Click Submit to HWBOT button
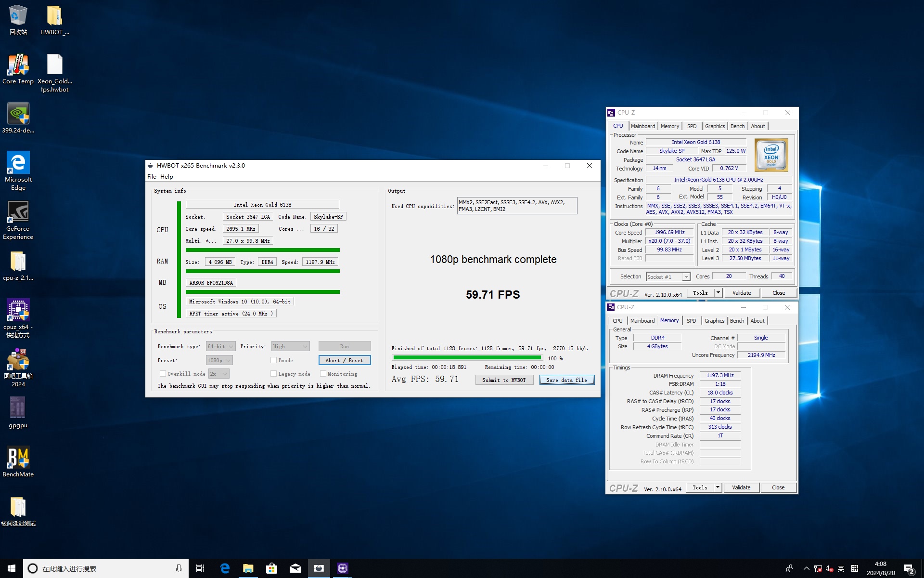This screenshot has width=924, height=578. [504, 380]
